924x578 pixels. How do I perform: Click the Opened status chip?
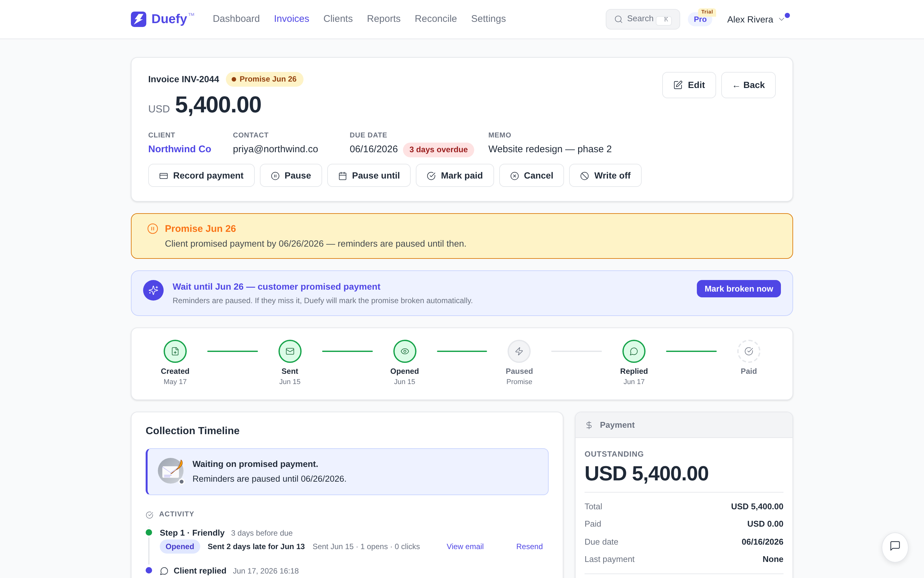pos(179,547)
